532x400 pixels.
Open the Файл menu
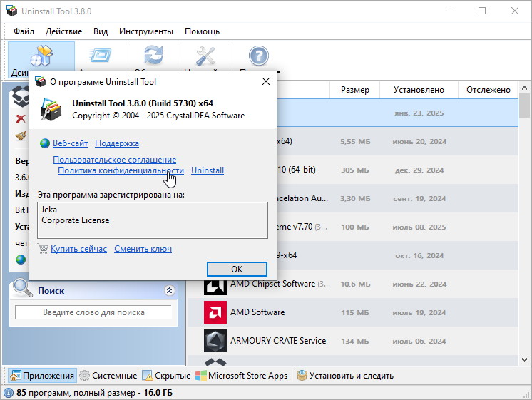click(24, 31)
